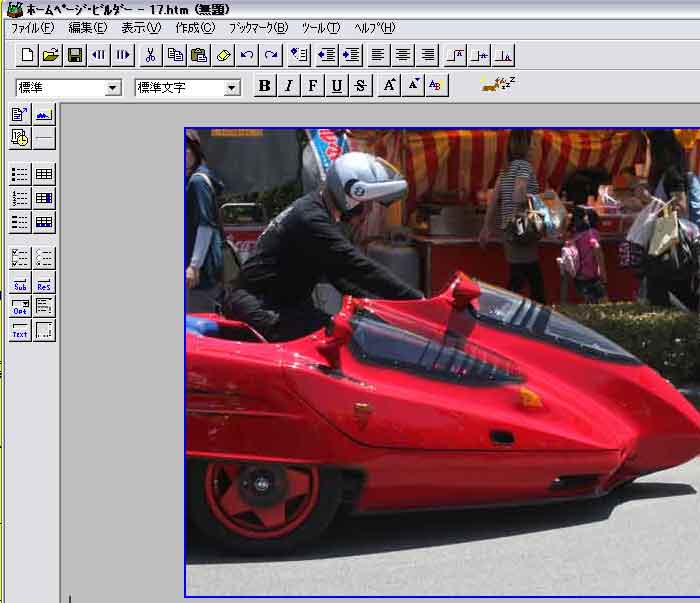Toggle italic formatting with the I button
Image resolution: width=700 pixels, height=603 pixels.
pyautogui.click(x=288, y=86)
